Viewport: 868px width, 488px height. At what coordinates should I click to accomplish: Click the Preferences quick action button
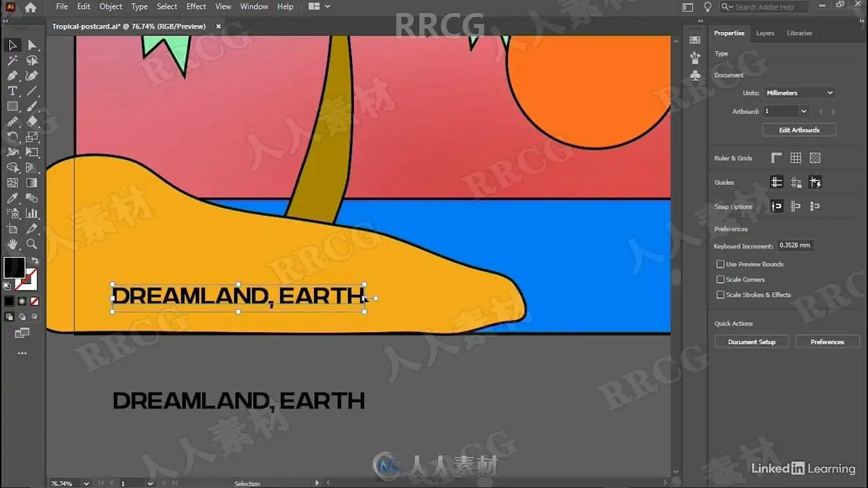[827, 342]
